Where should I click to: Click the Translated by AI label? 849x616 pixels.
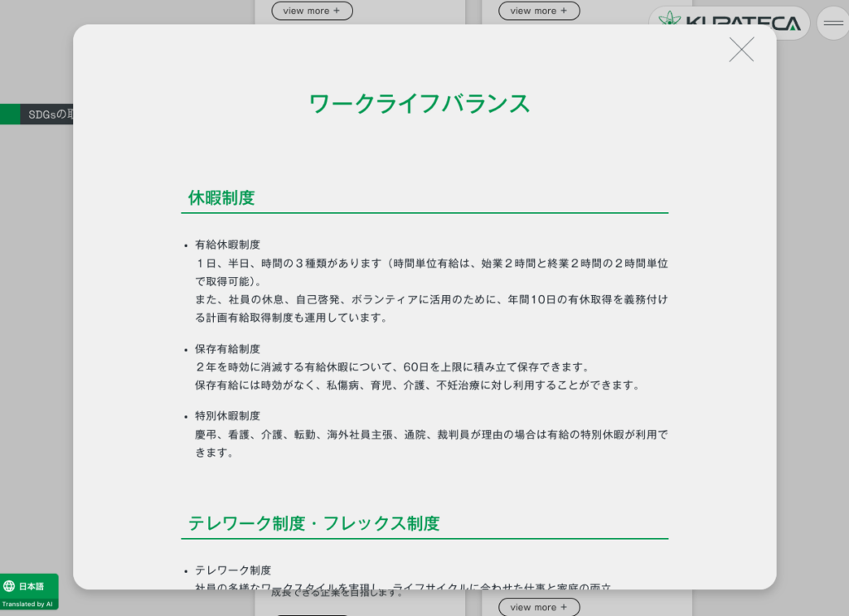28,604
